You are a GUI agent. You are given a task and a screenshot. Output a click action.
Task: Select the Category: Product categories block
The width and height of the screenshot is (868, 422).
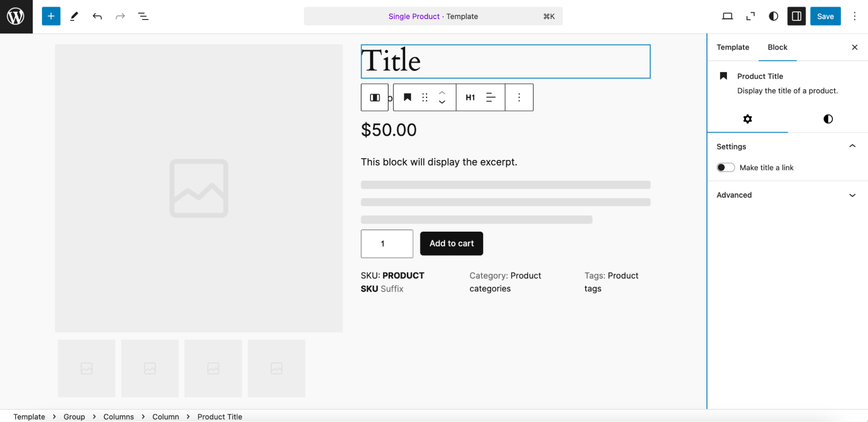tap(505, 282)
